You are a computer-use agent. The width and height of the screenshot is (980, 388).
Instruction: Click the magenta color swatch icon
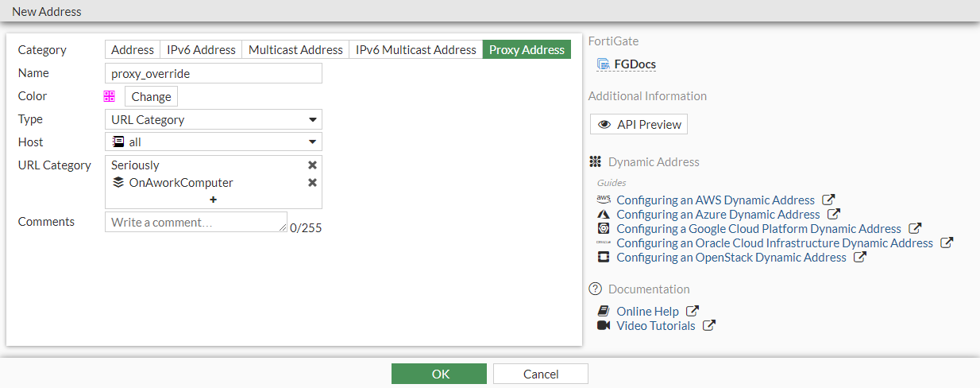[x=110, y=96]
